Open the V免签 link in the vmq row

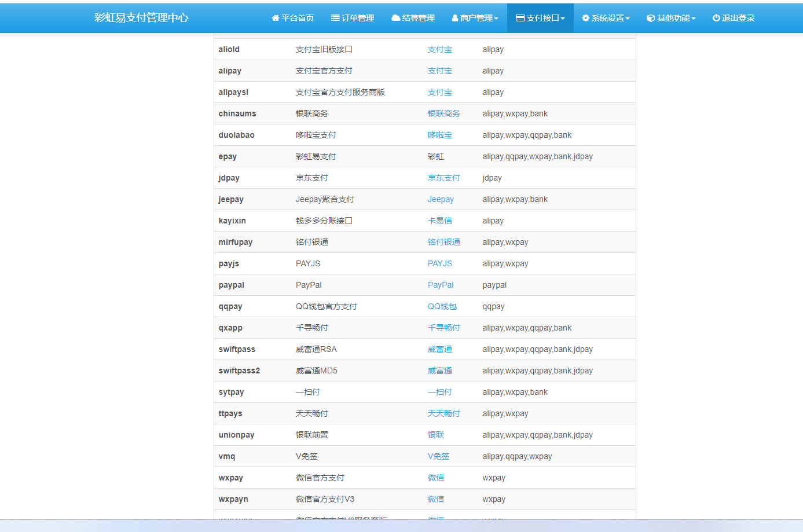438,457
